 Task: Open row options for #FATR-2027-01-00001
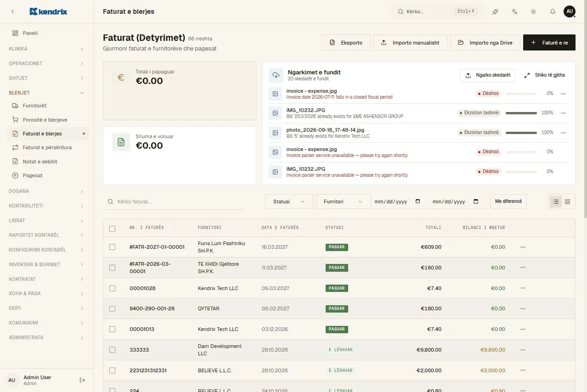pos(523,247)
